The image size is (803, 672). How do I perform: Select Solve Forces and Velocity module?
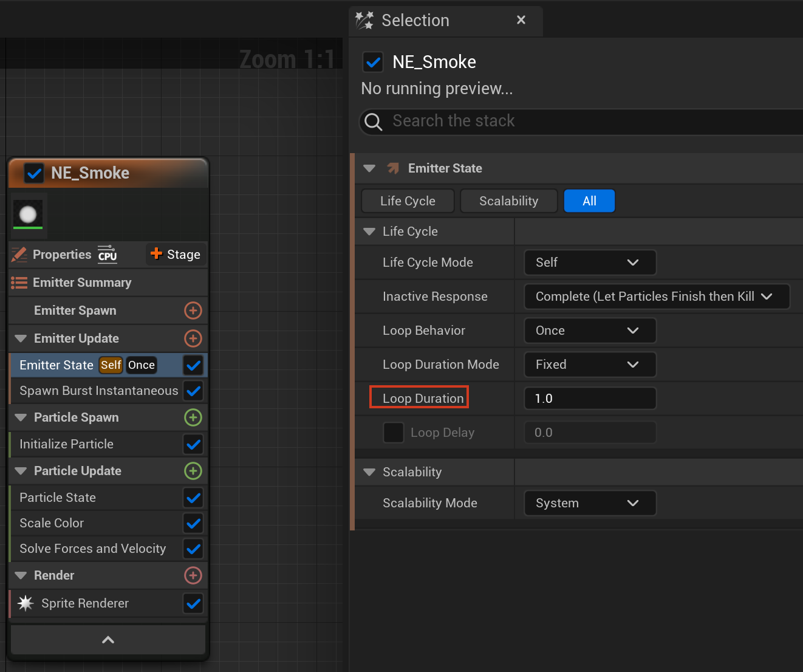pyautogui.click(x=109, y=549)
